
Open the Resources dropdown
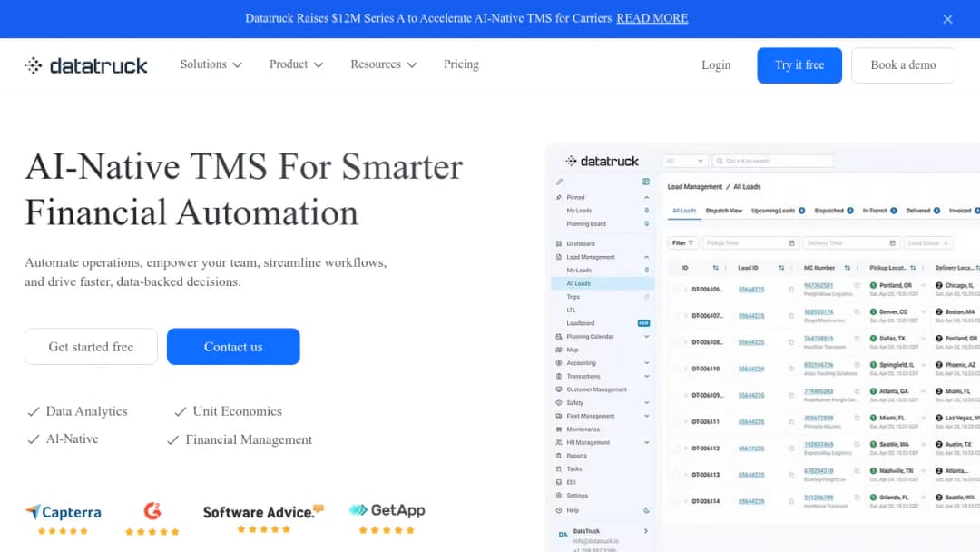383,64
